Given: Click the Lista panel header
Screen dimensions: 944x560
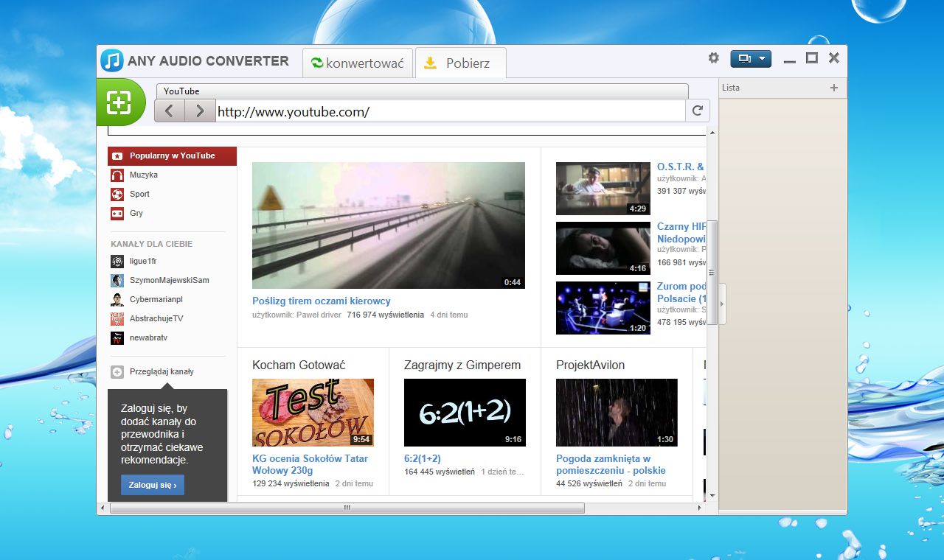Looking at the screenshot, I should pyautogui.click(x=782, y=88).
